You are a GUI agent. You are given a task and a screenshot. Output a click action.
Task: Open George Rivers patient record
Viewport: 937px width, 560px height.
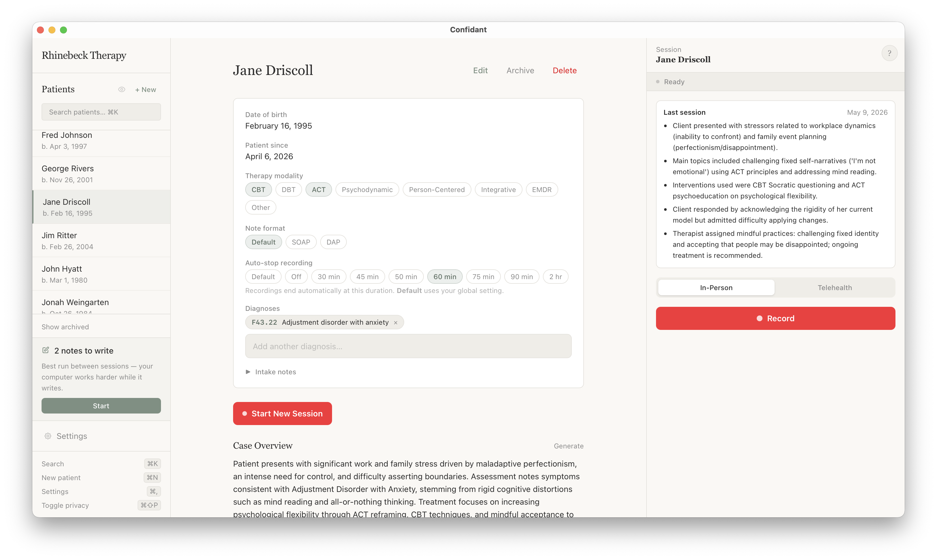coord(101,174)
